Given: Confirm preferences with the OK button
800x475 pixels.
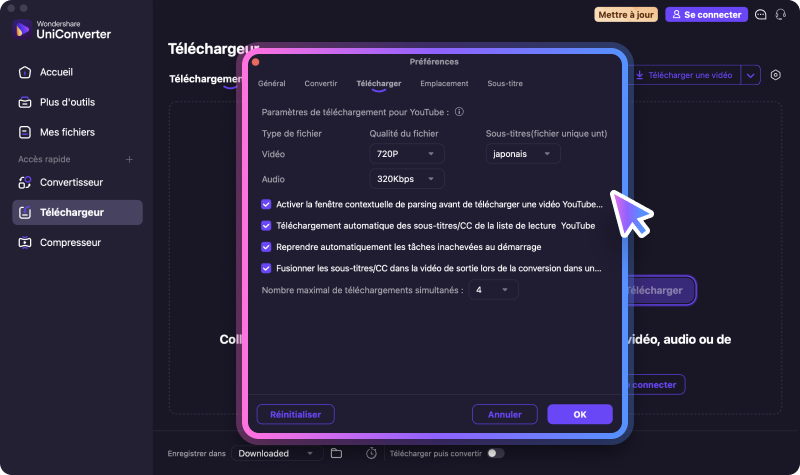Looking at the screenshot, I should 580,414.
